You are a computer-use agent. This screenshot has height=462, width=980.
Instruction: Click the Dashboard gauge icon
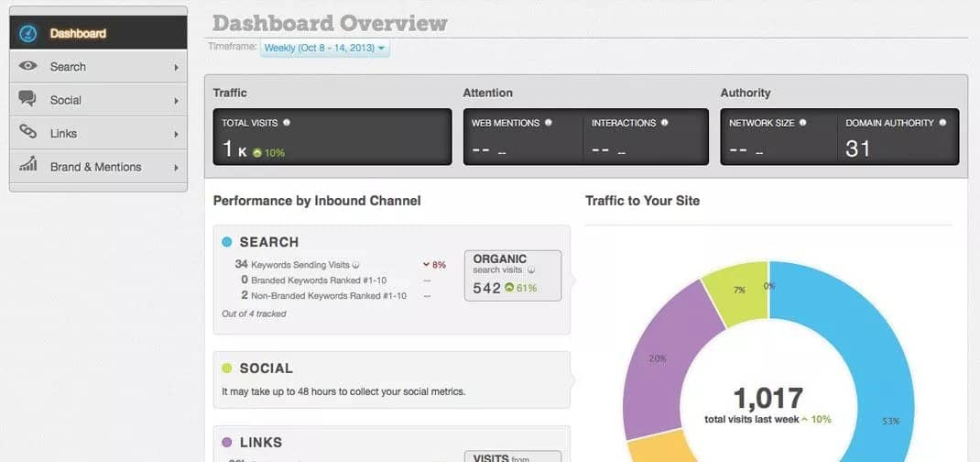[28, 34]
